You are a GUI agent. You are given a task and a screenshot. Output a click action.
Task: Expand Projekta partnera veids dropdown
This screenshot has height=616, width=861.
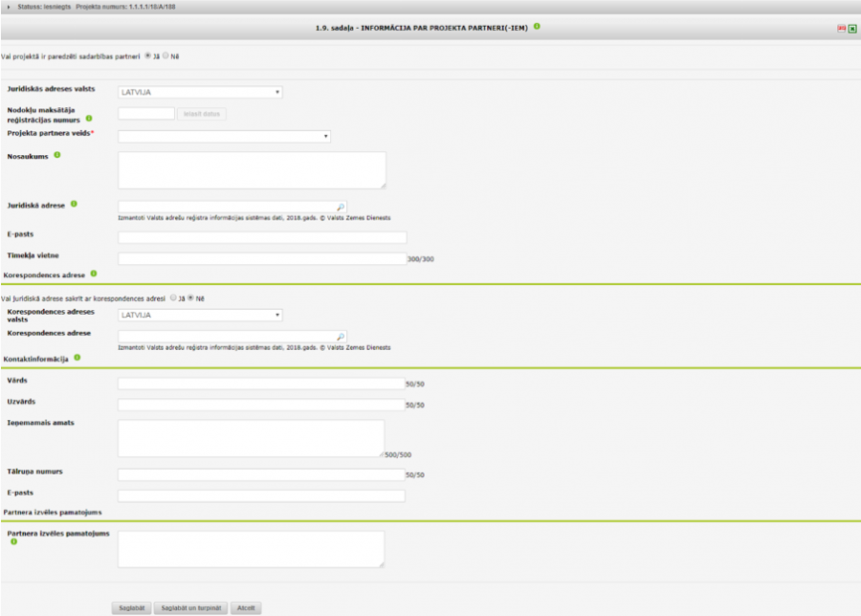[224, 137]
